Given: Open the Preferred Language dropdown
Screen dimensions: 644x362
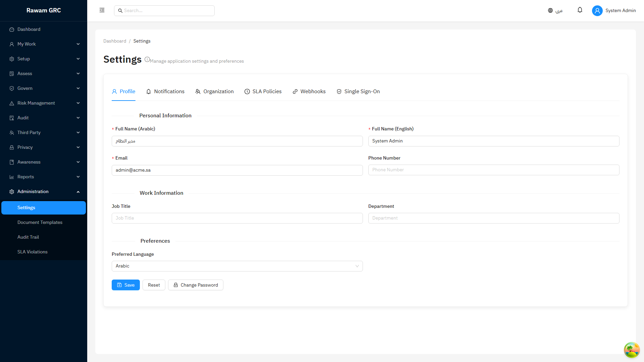Looking at the screenshot, I should tap(237, 266).
